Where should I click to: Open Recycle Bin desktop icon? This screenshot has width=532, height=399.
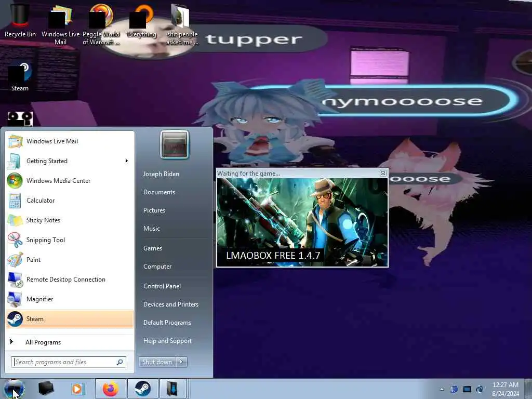(20, 20)
